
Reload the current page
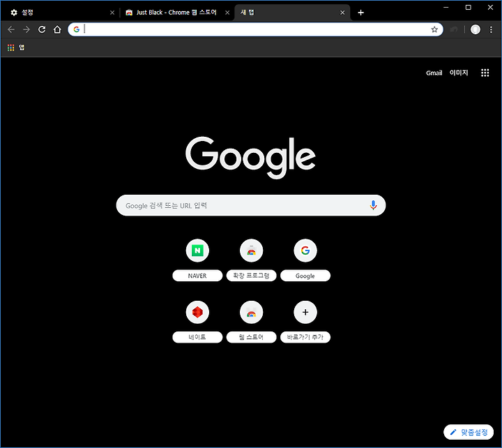tap(42, 30)
